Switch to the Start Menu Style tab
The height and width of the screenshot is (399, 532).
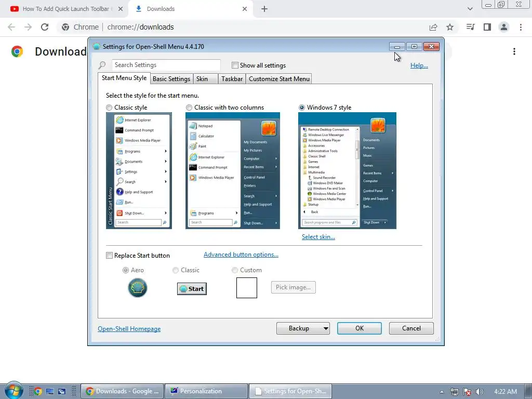point(124,78)
